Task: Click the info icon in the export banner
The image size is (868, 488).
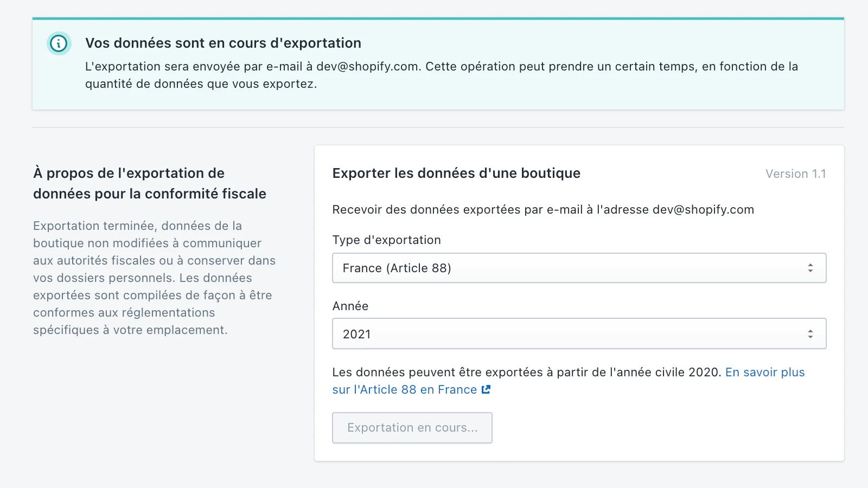Action: click(x=59, y=43)
